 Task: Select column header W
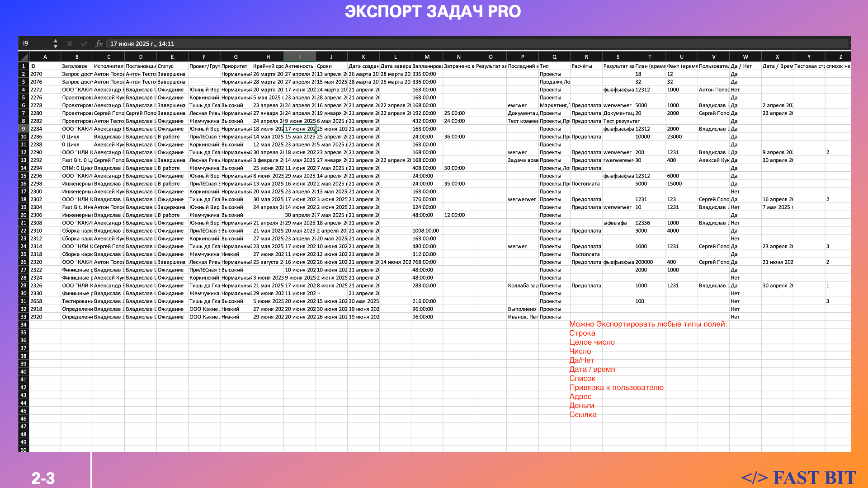pos(745,57)
